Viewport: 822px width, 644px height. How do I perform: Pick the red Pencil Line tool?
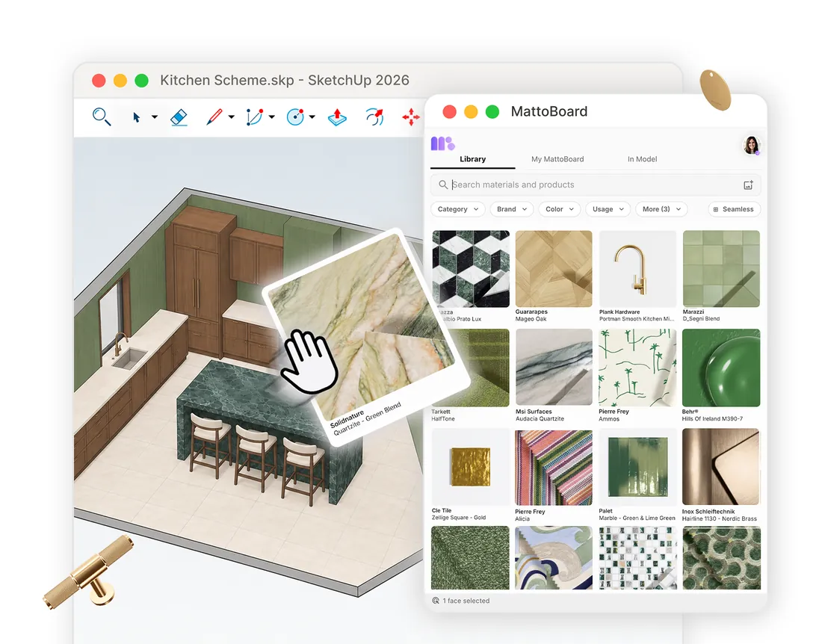pyautogui.click(x=214, y=117)
